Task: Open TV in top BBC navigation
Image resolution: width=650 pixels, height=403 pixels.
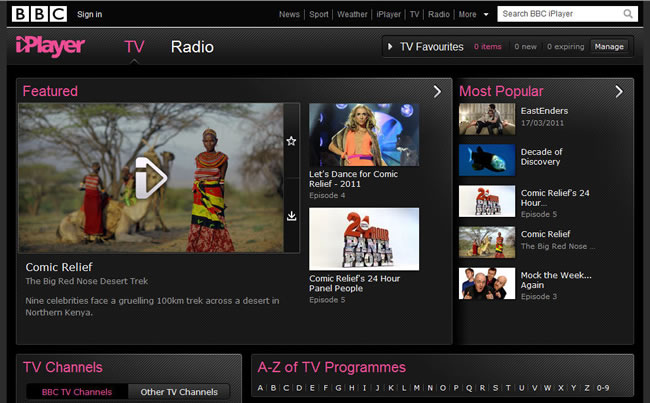Action: tap(415, 15)
